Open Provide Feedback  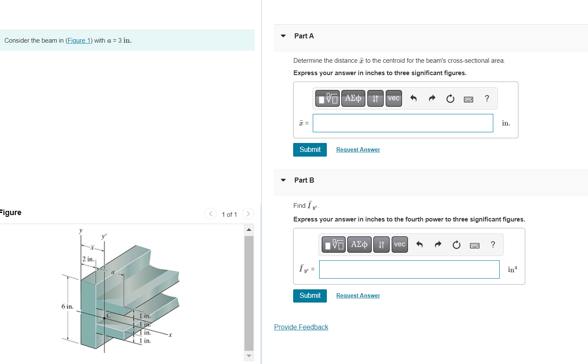[301, 327]
